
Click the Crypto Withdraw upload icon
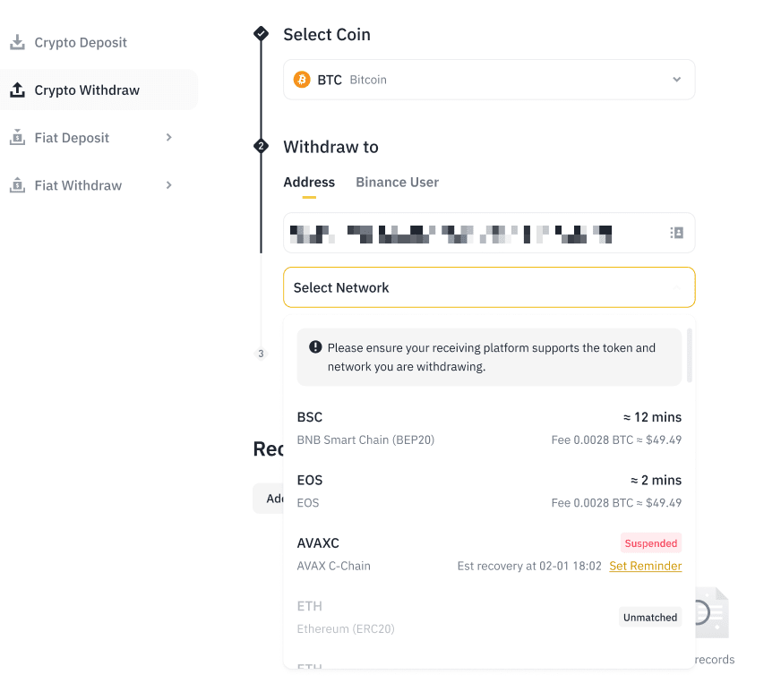point(17,90)
